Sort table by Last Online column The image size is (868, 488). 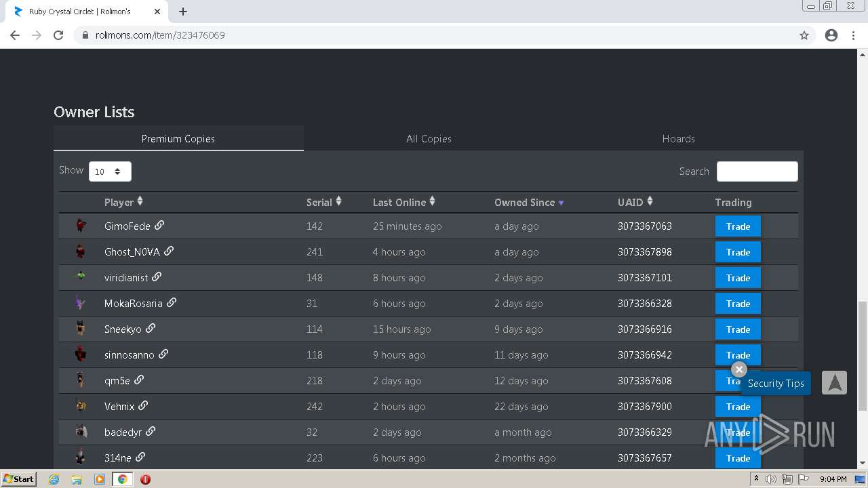coord(404,202)
